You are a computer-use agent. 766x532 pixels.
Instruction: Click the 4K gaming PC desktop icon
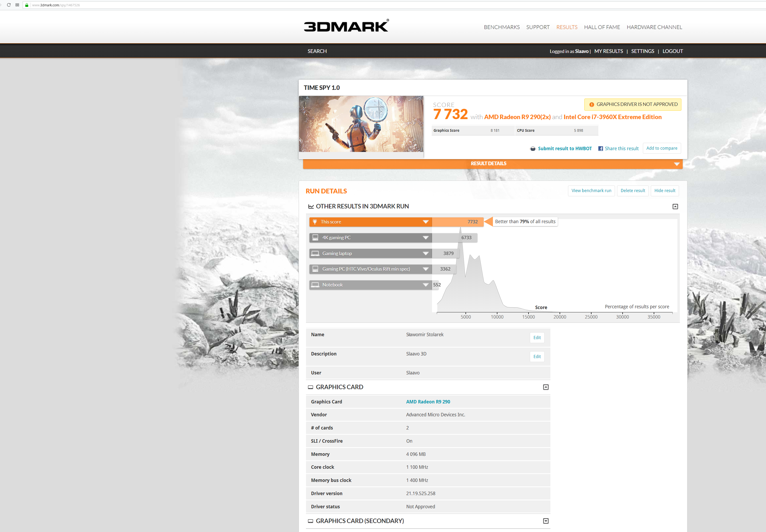pyautogui.click(x=315, y=238)
